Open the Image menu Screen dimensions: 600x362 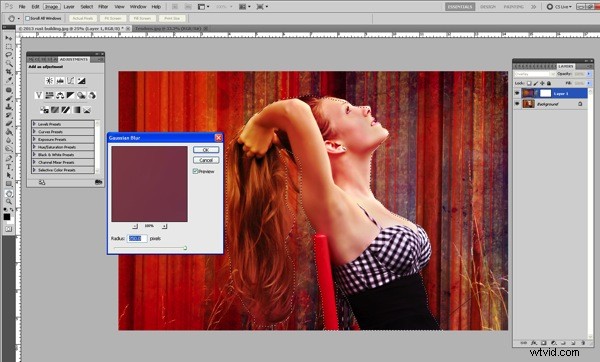[51, 7]
